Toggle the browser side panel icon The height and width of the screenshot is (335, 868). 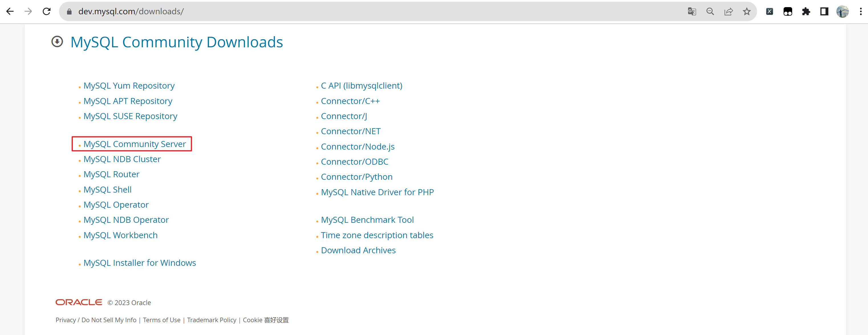coord(824,11)
